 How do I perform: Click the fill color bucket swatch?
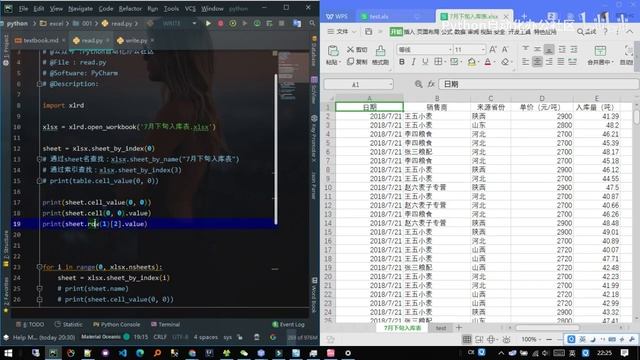[x=471, y=62]
